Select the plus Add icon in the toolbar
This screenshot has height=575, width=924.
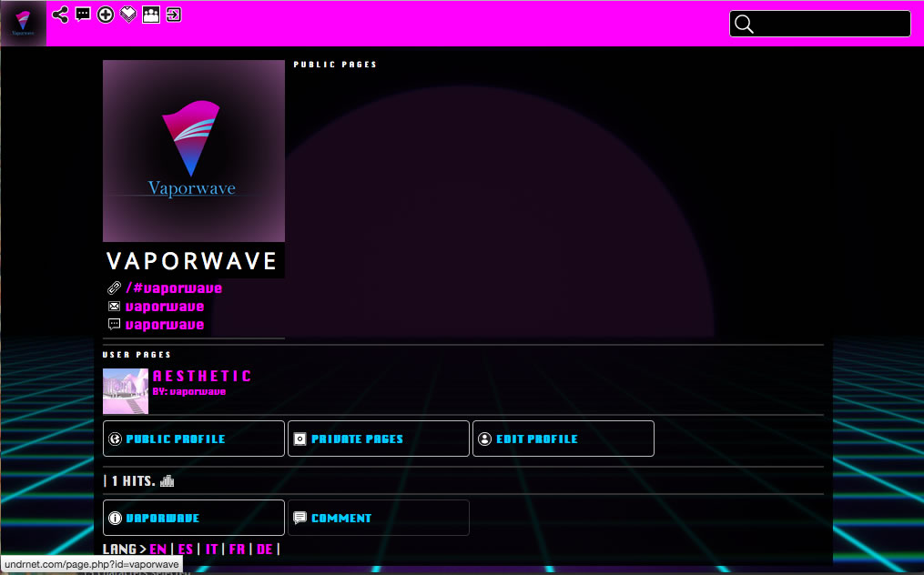(x=106, y=15)
